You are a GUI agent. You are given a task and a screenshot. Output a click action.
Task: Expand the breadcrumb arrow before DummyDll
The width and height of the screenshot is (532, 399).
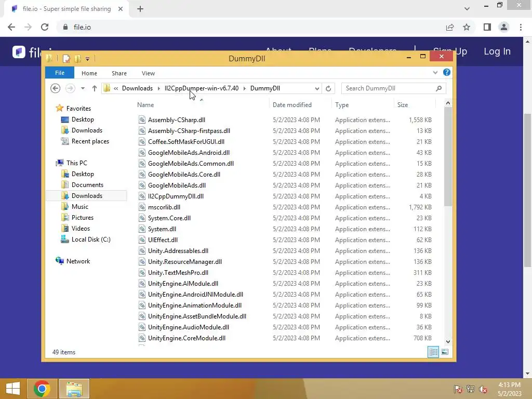[x=244, y=88]
